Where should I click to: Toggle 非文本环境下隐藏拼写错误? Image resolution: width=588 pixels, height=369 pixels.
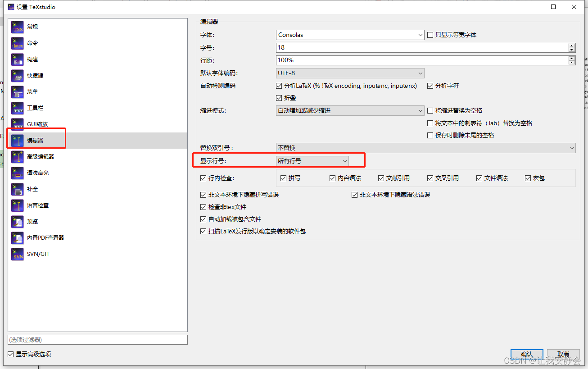203,195
